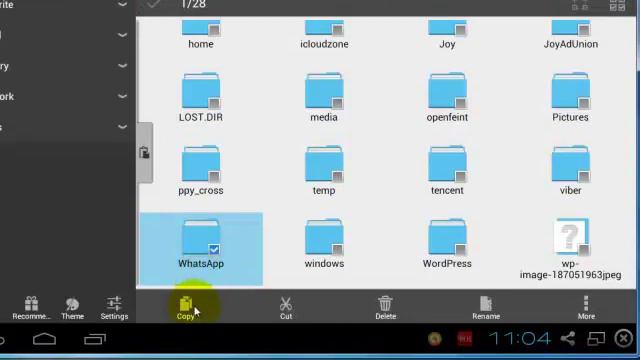Check the media folder checkbox
The image size is (640, 360).
tap(338, 103)
